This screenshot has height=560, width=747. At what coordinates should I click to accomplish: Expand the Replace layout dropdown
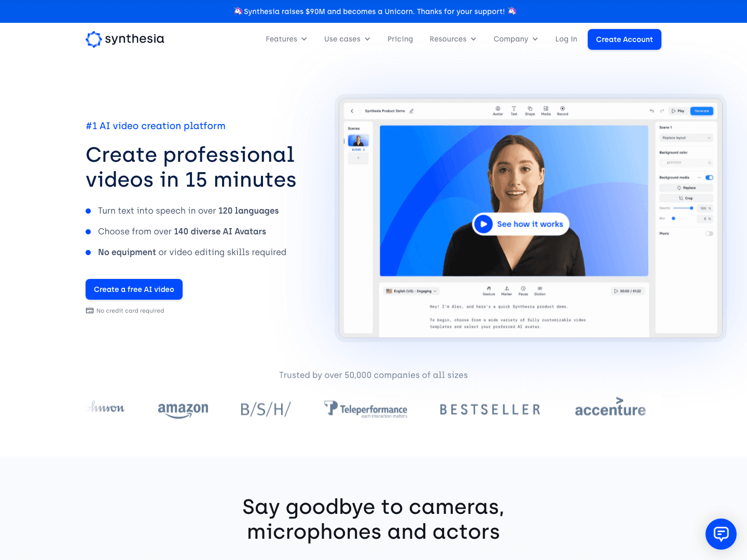pos(686,137)
